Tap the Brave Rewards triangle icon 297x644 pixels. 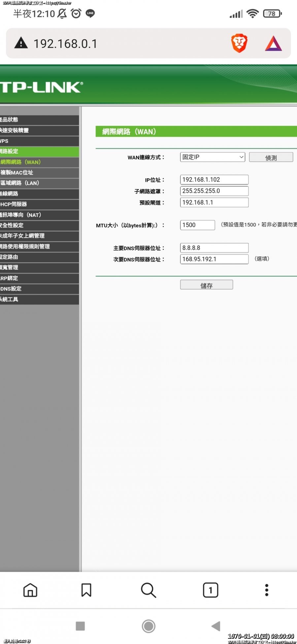[273, 44]
